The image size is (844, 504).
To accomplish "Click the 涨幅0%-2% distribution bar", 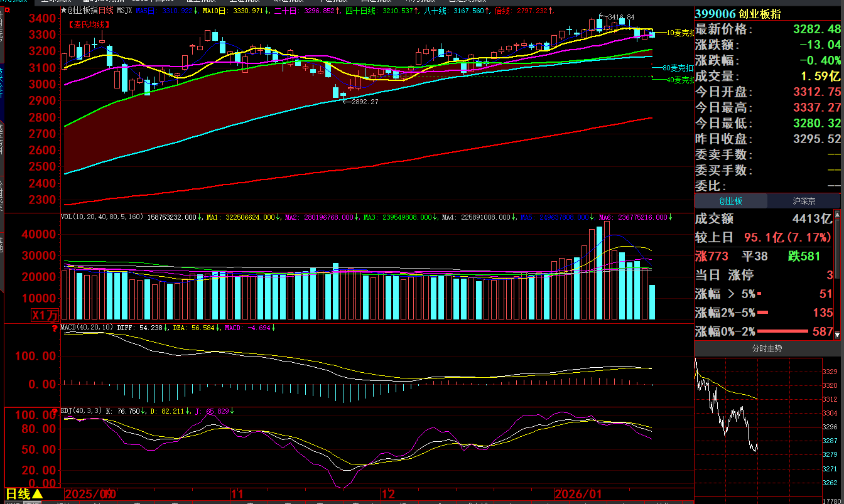I will click(x=782, y=331).
